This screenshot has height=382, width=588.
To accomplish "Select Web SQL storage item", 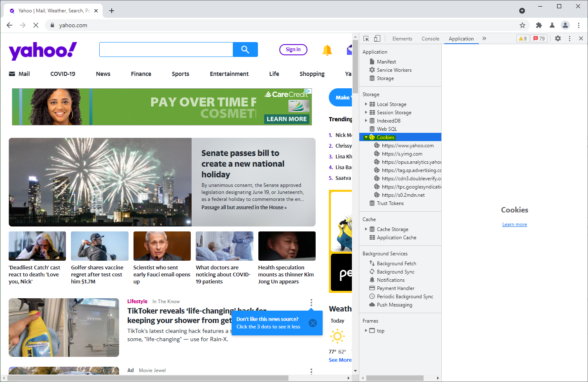I will pyautogui.click(x=387, y=129).
